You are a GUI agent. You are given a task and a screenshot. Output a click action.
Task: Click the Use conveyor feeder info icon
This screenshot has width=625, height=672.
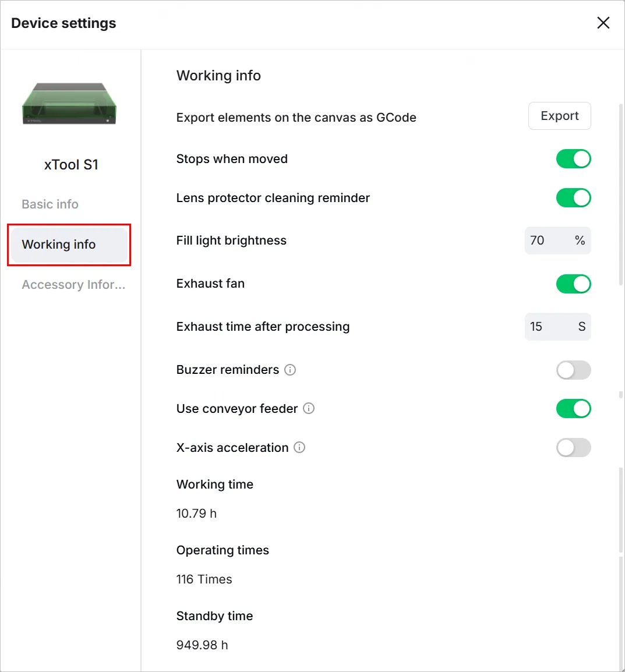point(309,408)
